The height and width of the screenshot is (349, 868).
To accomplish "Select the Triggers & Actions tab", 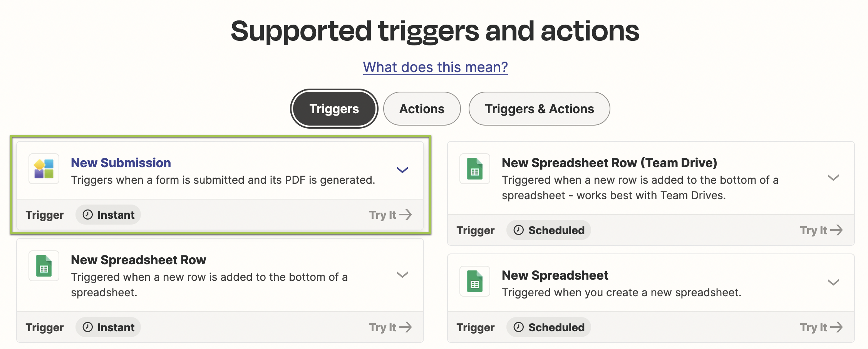I will [539, 109].
